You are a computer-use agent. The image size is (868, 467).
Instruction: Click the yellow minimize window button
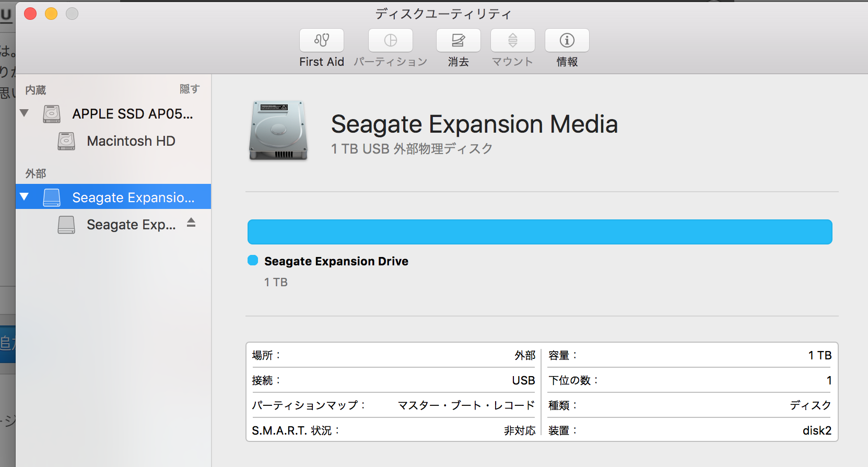point(51,14)
